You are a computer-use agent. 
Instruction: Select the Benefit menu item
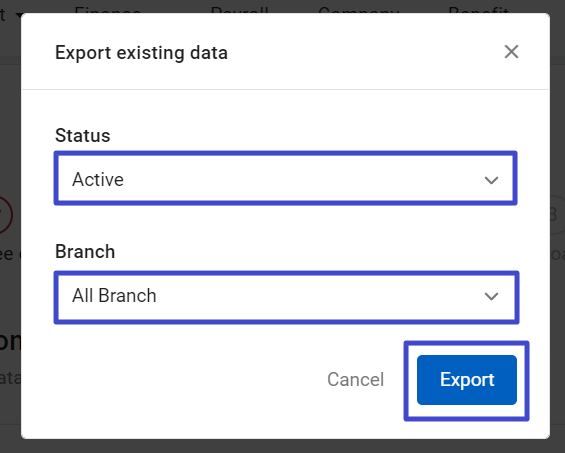click(x=478, y=10)
